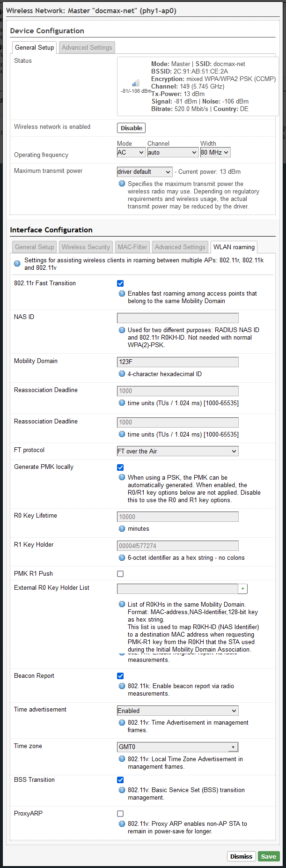
Task: Open the Width dropdown showing 80 MHz
Action: point(215,152)
